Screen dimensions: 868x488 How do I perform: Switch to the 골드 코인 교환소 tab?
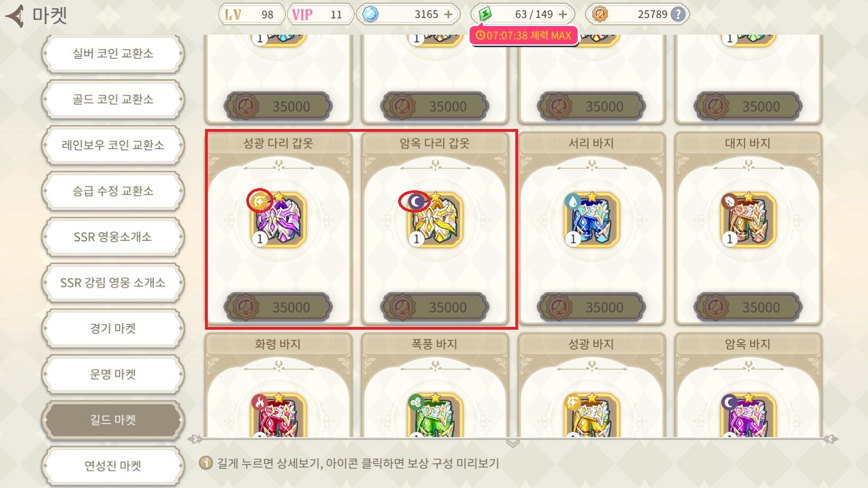[113, 99]
